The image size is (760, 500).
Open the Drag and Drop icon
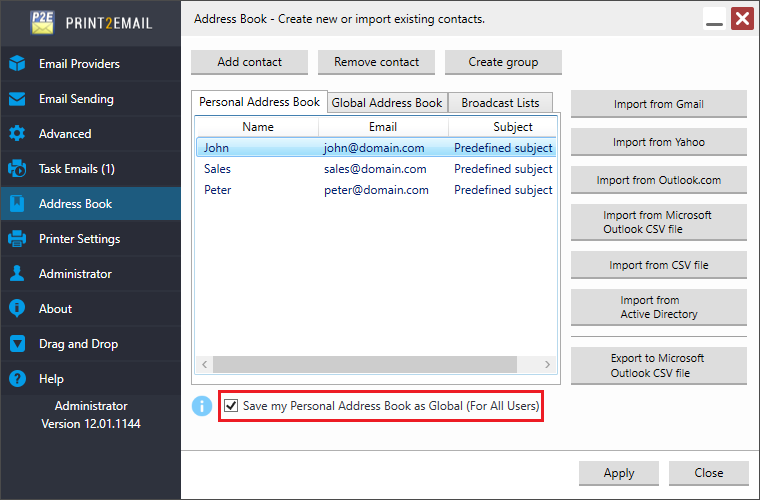(x=17, y=344)
